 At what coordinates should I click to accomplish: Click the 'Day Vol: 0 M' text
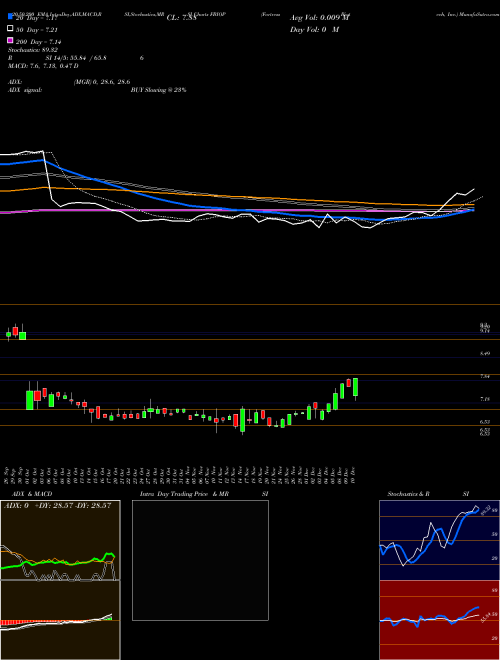click(315, 30)
